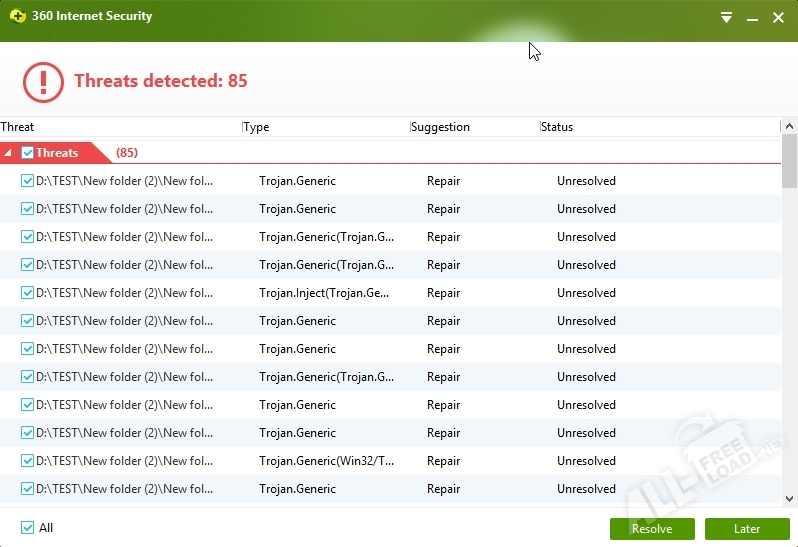Uncheck the Trojan.Inject threat row checkbox

pos(27,293)
